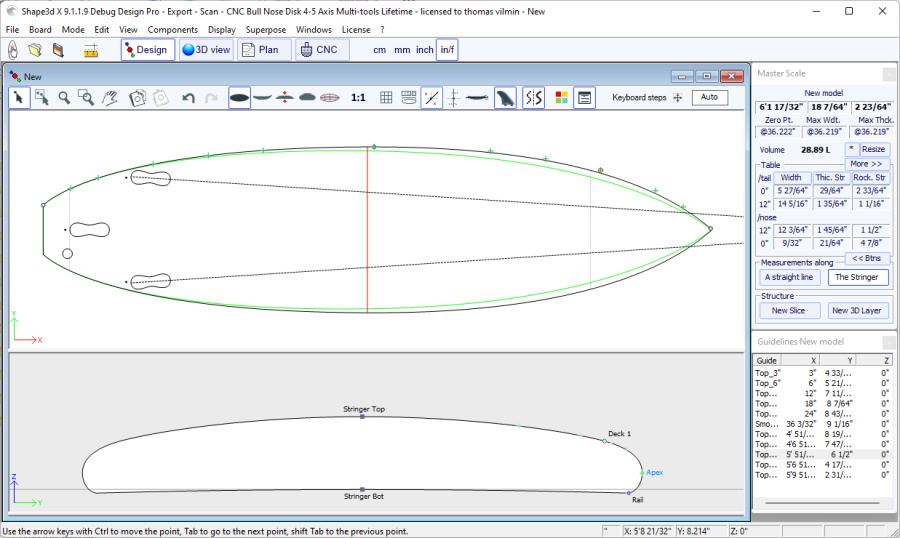Expand the 'More >>' options
Image resolution: width=900 pixels, height=538 pixels.
point(866,164)
